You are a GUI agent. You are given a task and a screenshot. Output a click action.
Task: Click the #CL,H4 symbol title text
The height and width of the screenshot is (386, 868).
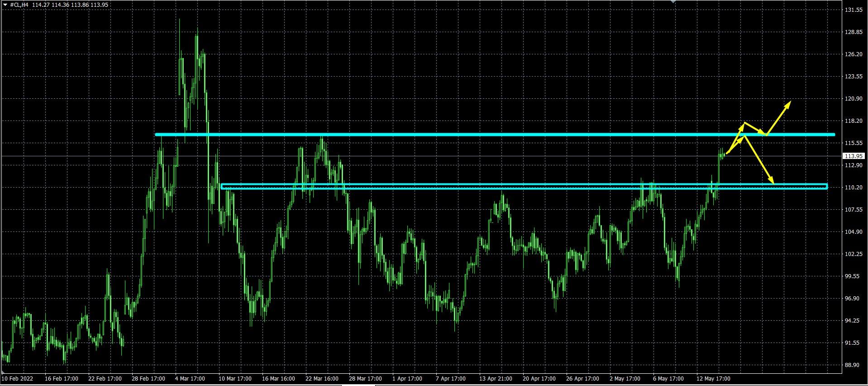tap(19, 5)
